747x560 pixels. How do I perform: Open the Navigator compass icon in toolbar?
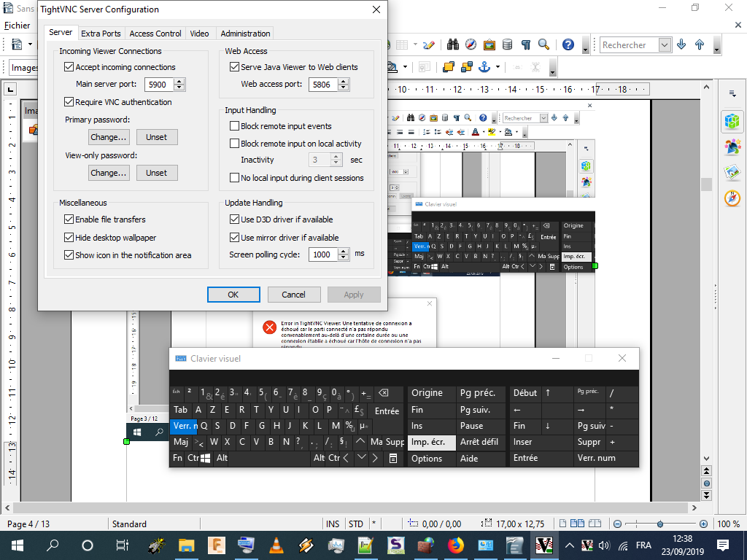[x=471, y=44]
